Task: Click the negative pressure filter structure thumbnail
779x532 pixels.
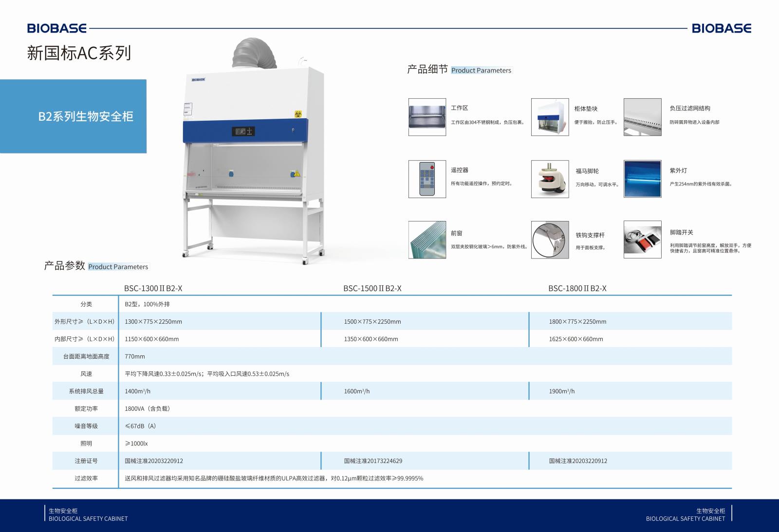Action: [x=642, y=117]
